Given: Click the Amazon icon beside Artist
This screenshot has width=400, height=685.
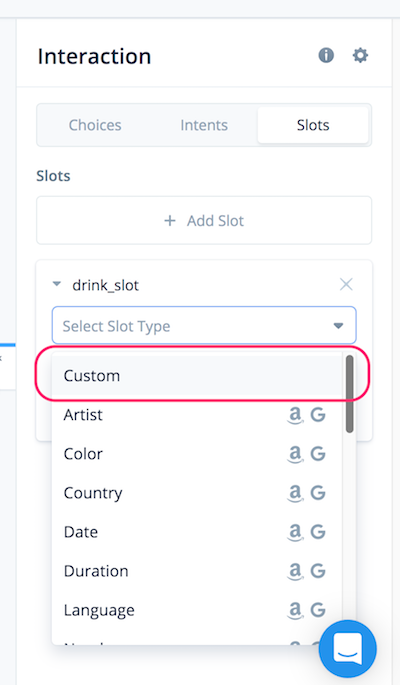Looking at the screenshot, I should [x=295, y=415].
